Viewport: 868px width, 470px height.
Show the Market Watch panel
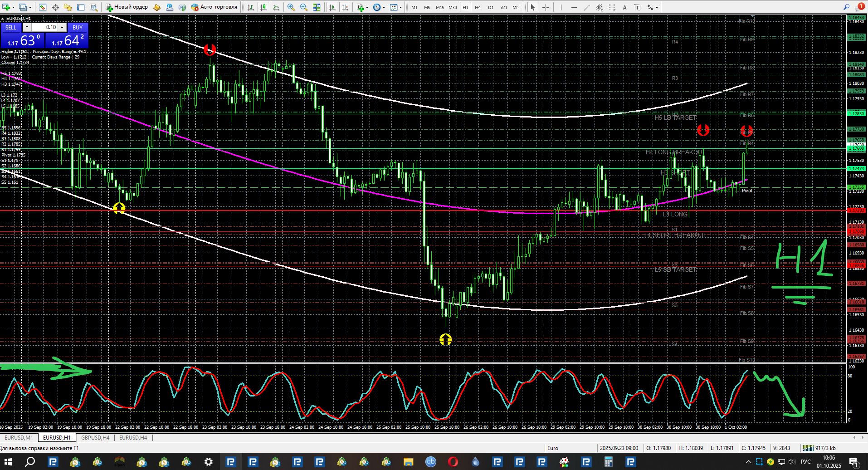click(43, 7)
